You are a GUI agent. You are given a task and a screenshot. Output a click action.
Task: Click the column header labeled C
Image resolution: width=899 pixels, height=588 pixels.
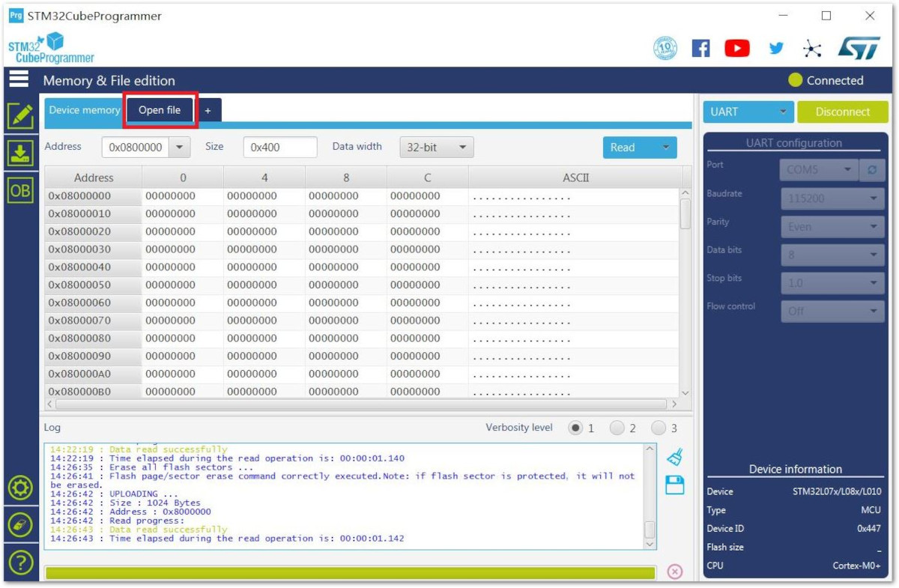427,178
